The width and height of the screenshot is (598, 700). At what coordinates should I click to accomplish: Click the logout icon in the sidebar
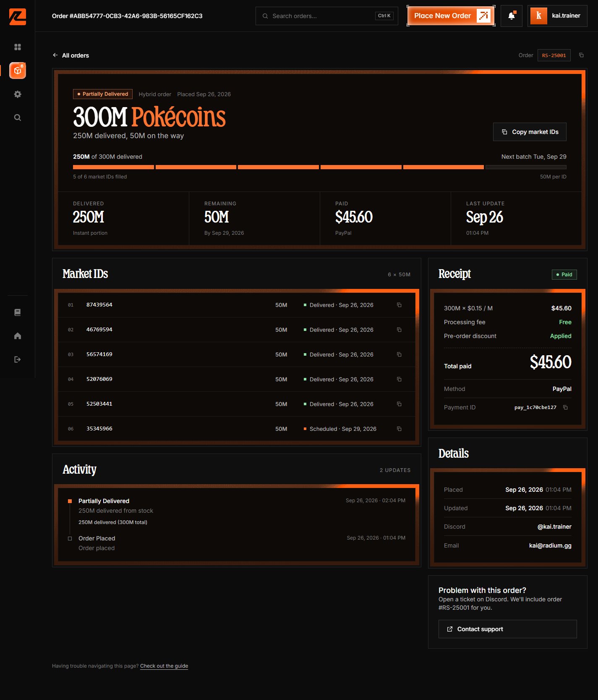18,359
